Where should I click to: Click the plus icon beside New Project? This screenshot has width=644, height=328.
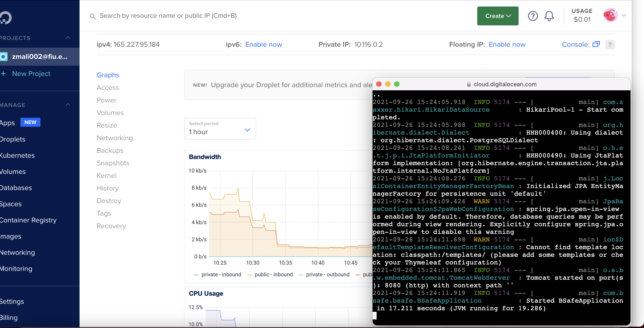pos(4,74)
